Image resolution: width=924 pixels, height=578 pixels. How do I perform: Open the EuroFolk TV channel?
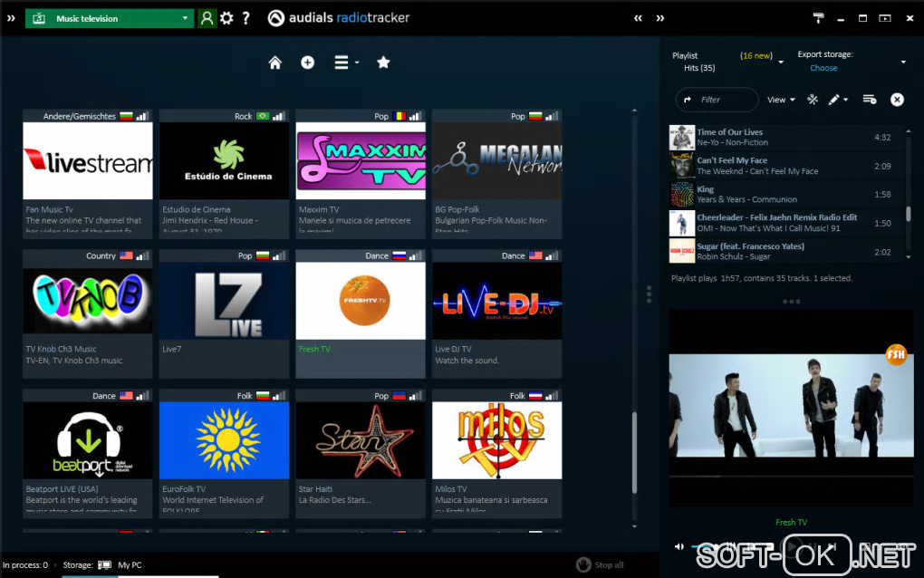(x=224, y=453)
